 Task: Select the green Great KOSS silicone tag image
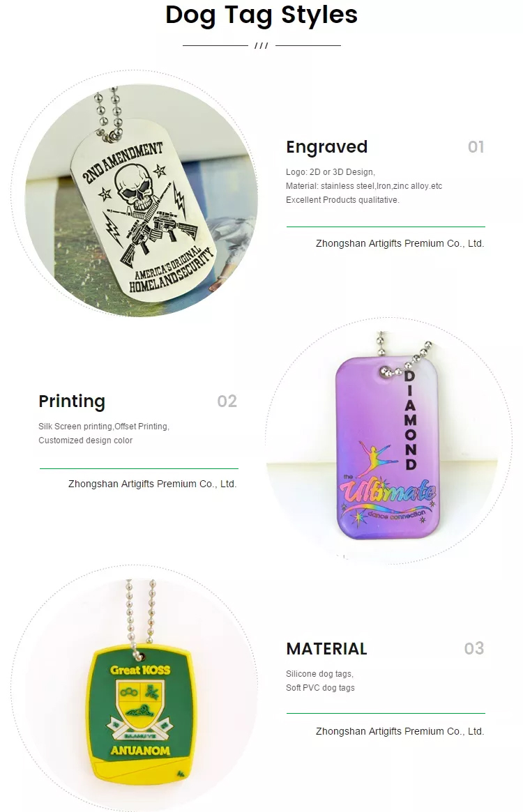click(x=135, y=689)
